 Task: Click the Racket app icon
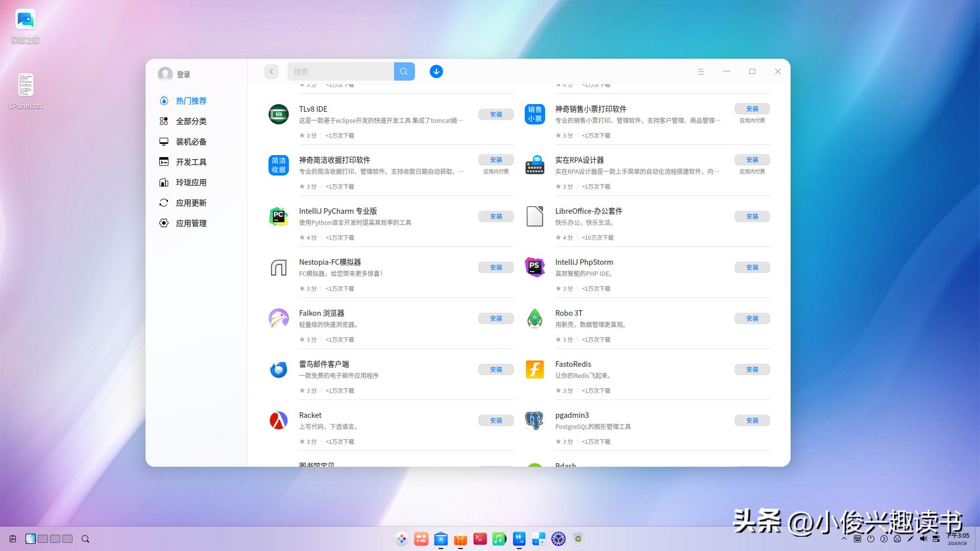(x=279, y=420)
